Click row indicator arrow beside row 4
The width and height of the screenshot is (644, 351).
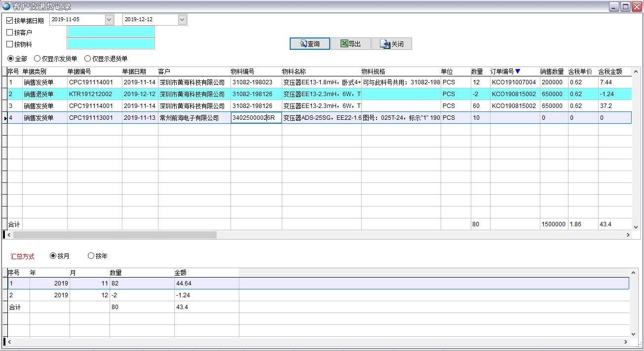pyautogui.click(x=5, y=118)
